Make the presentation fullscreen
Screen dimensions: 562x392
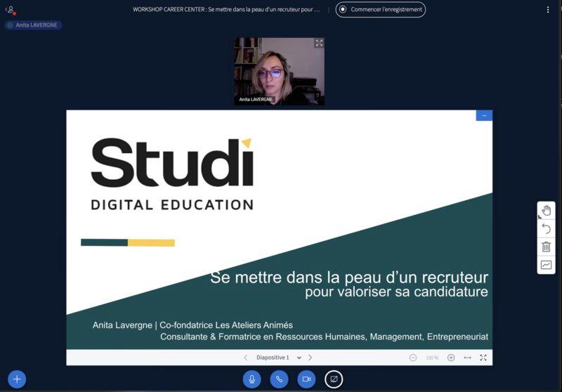(483, 358)
